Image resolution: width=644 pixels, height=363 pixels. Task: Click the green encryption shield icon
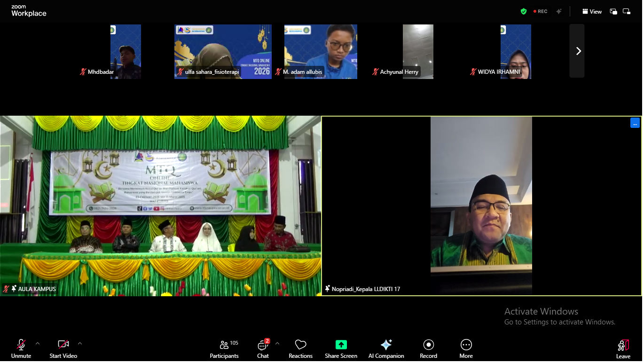point(523,11)
